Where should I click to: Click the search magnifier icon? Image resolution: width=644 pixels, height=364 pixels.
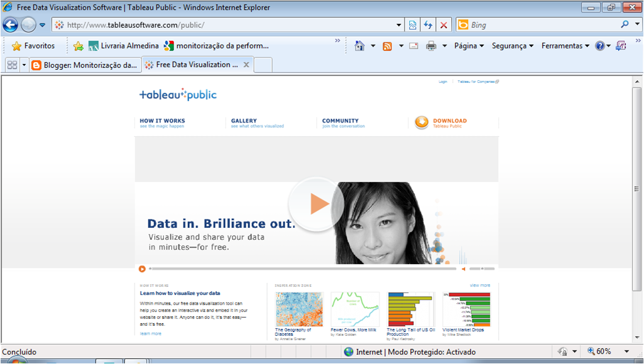[x=625, y=24]
